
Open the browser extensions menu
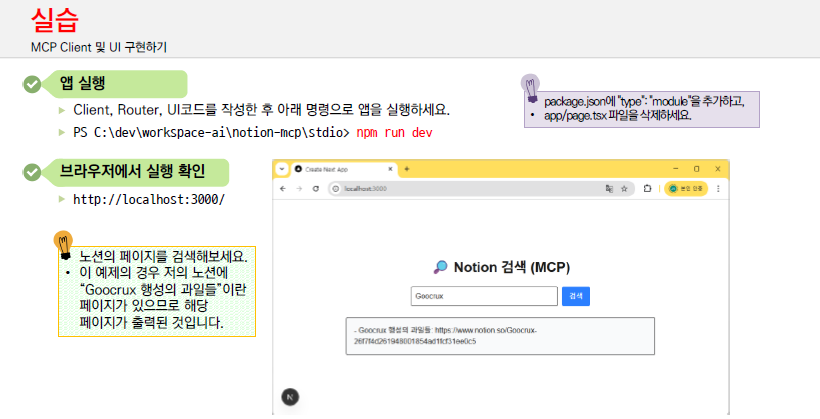coord(647,189)
